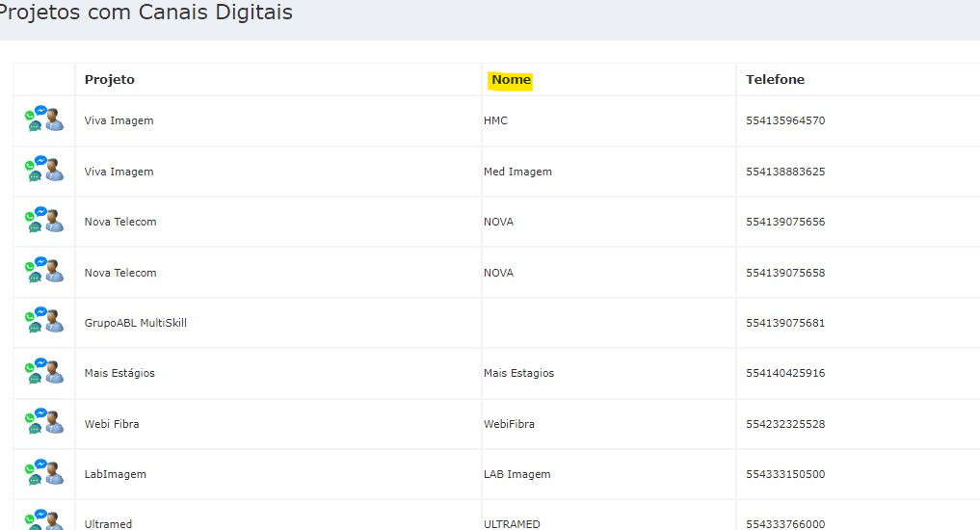Screen dimensions: 980x530
Task: Click phone number 554139075658
Action: (785, 273)
